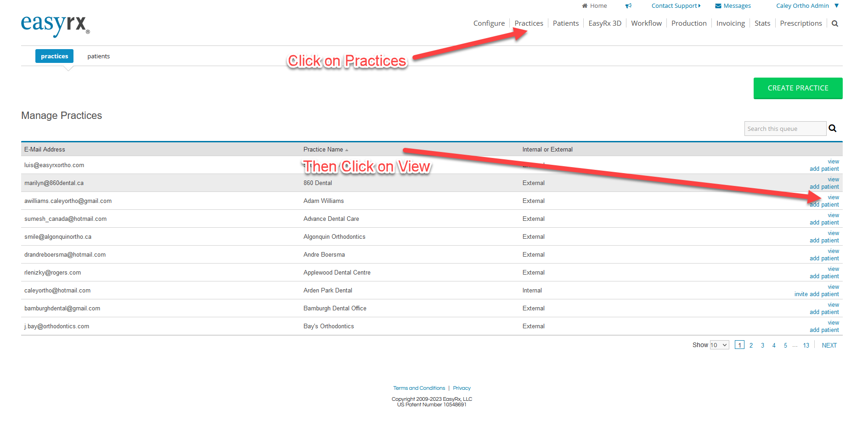Image resolution: width=868 pixels, height=427 pixels.
Task: Click NEXT page link
Action: click(x=829, y=345)
